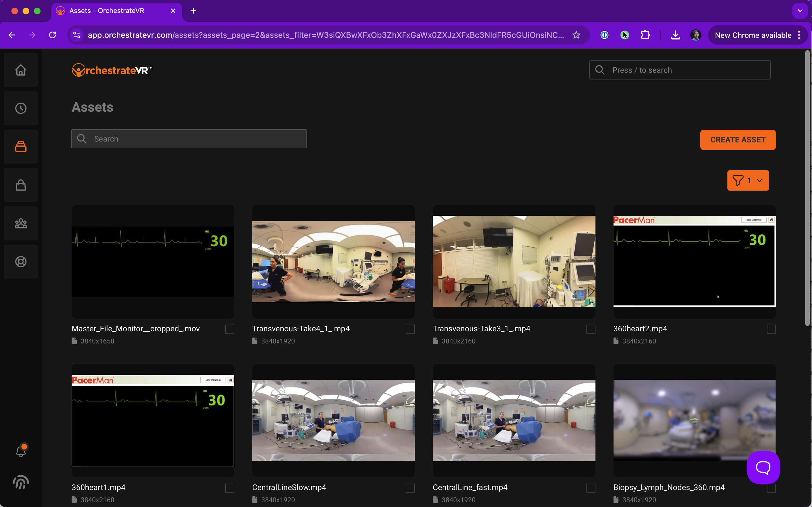Click the CREATE ASSET button
Screen dimensions: 812x507
pos(738,140)
